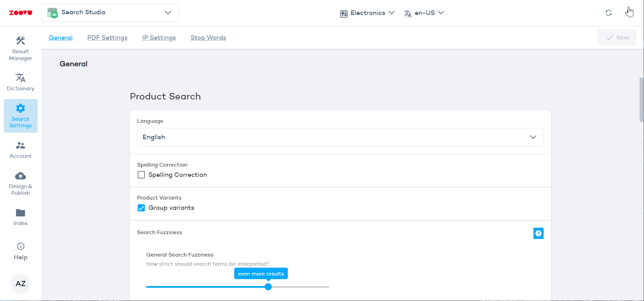
Task: Switch to the PDF Settings tab
Action: point(107,38)
